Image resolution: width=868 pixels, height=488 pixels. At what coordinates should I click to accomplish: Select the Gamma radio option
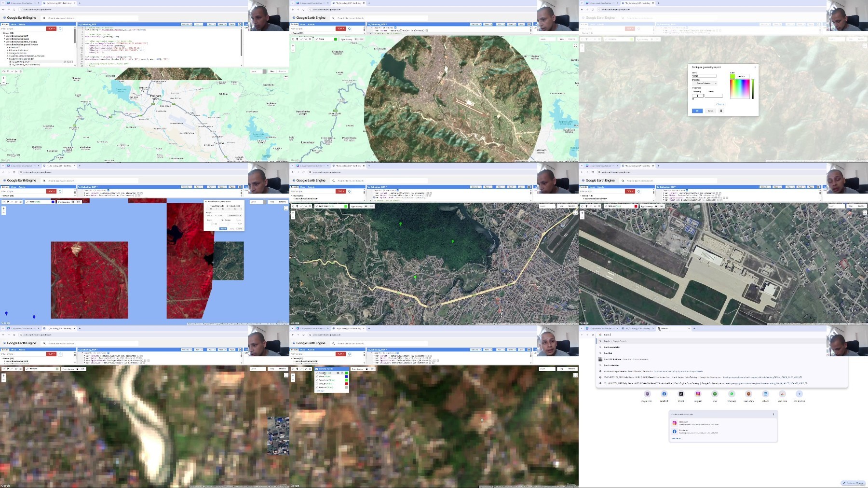222,220
